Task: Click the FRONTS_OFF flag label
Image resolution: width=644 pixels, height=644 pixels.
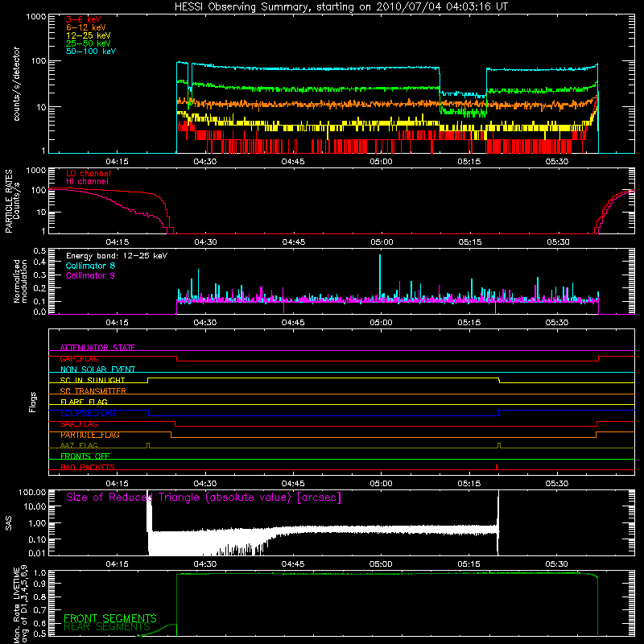Action: 85,456
